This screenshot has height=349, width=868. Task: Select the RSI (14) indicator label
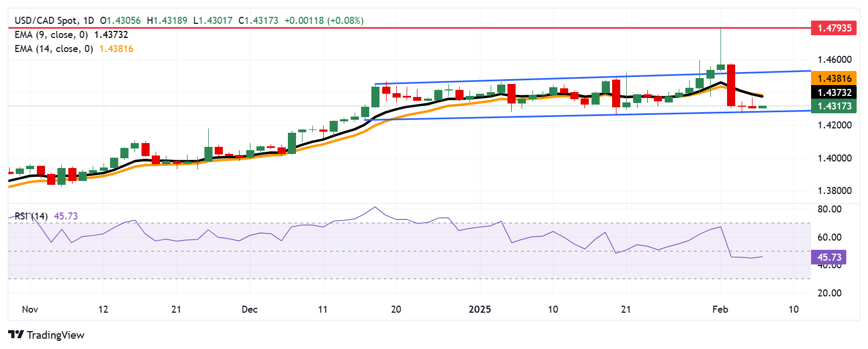click(31, 216)
